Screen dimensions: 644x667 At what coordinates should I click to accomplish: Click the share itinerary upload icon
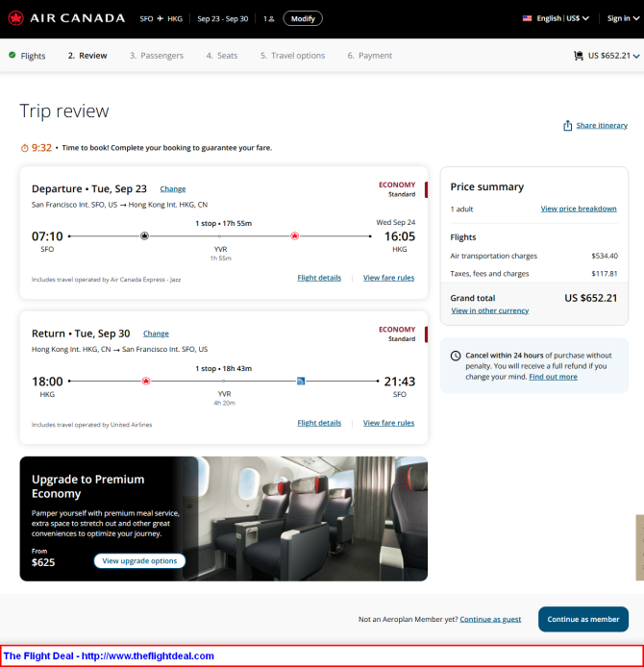click(x=567, y=126)
